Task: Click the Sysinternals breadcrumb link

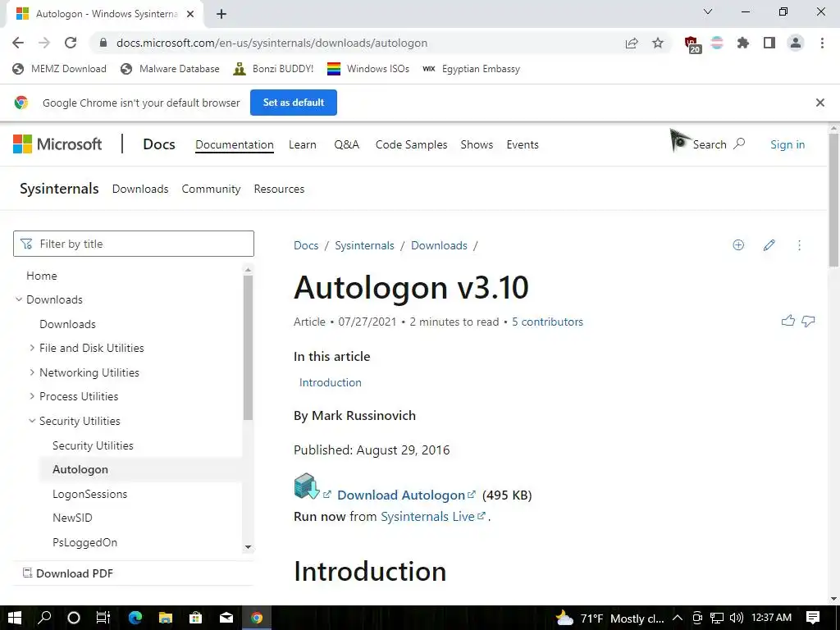Action: 364,245
